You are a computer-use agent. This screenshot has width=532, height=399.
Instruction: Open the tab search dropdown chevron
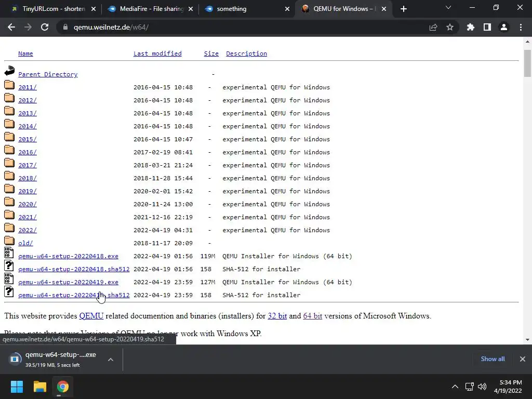(x=448, y=7)
